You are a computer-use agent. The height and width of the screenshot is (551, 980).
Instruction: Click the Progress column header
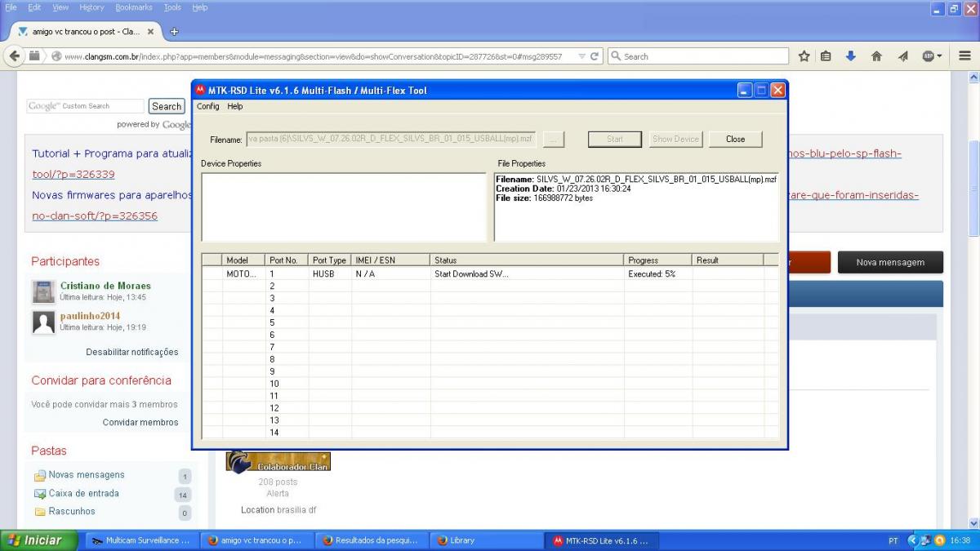[658, 260]
